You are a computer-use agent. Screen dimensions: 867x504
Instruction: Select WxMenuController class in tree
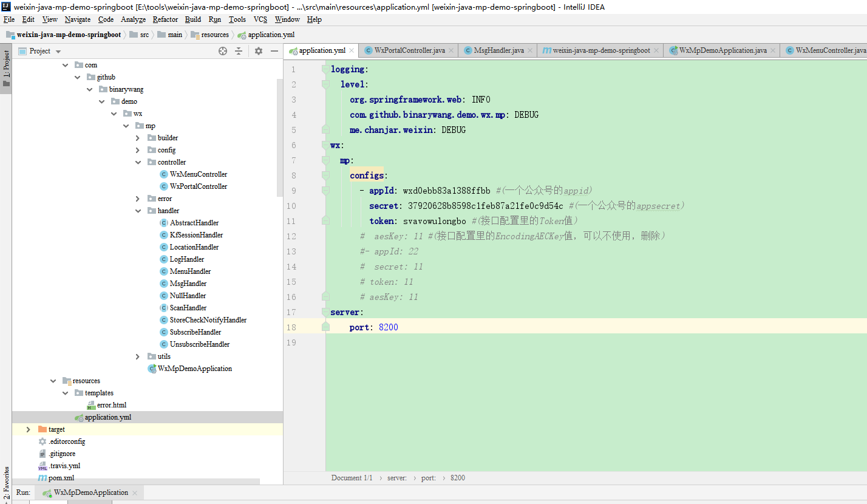click(x=199, y=174)
